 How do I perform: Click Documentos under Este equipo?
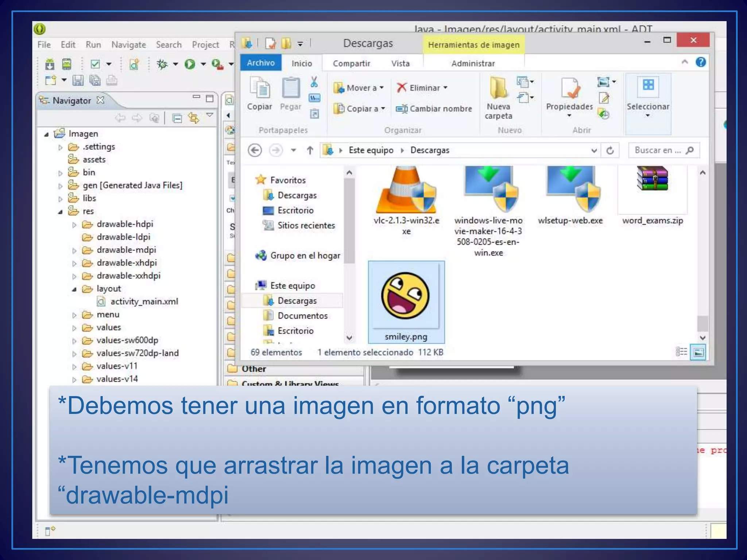tap(296, 316)
